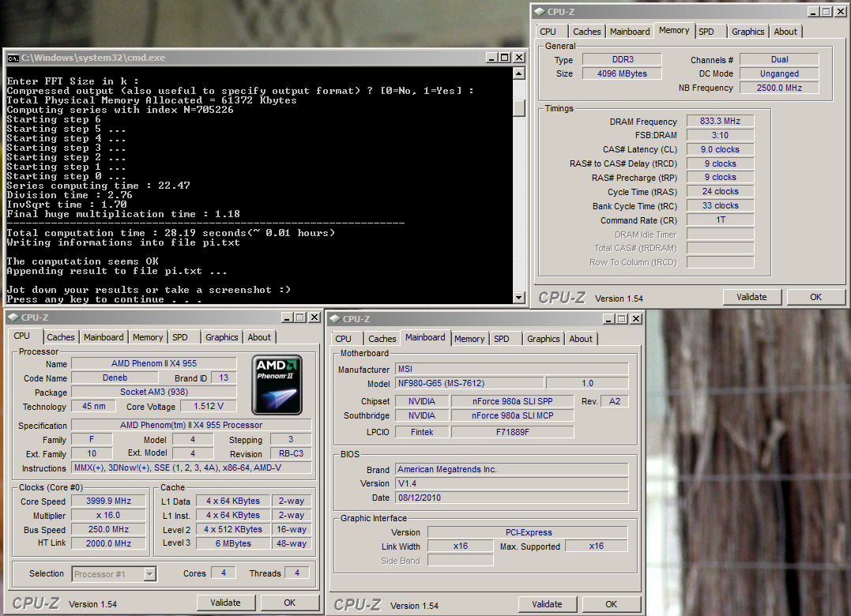Image resolution: width=851 pixels, height=616 pixels.
Task: Close the cmd.exe window
Action: [519, 58]
